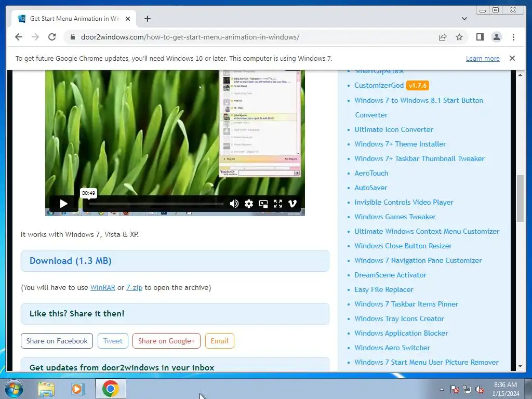Open Invisible Controls Video Player link
Viewport: 532px width, 399px height.
coord(404,203)
